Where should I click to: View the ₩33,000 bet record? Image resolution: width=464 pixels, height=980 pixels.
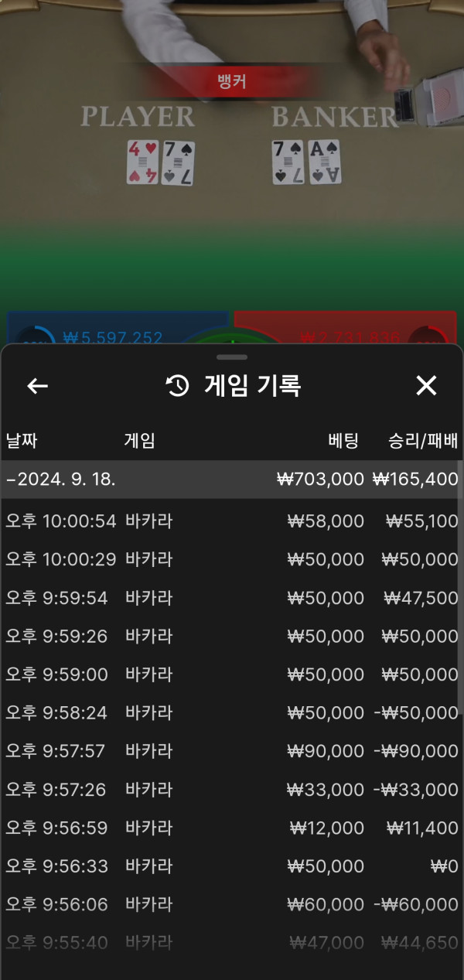[232, 789]
